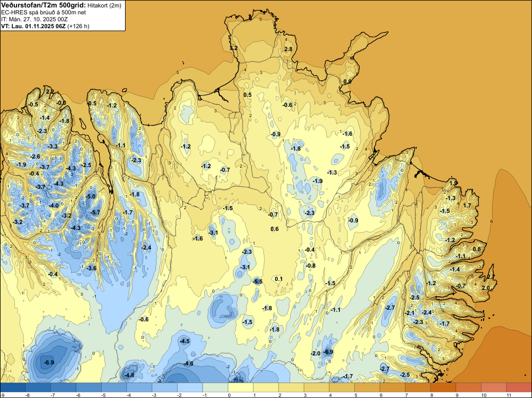The width and height of the screenshot is (532, 398).
Task: Click the -3.6 temperature value on the map
Action: (x=92, y=268)
